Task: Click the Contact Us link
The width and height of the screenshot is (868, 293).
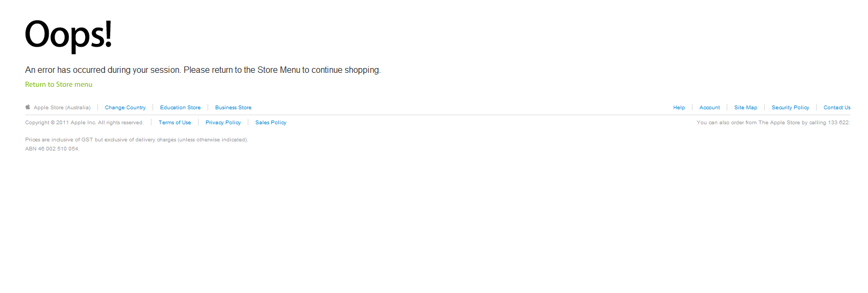Action: (x=837, y=108)
